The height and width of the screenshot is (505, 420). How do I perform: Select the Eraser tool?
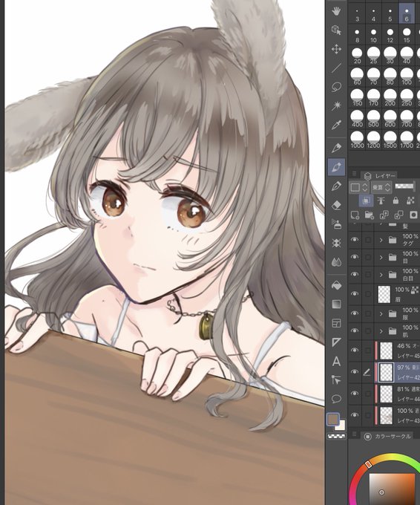(x=336, y=205)
